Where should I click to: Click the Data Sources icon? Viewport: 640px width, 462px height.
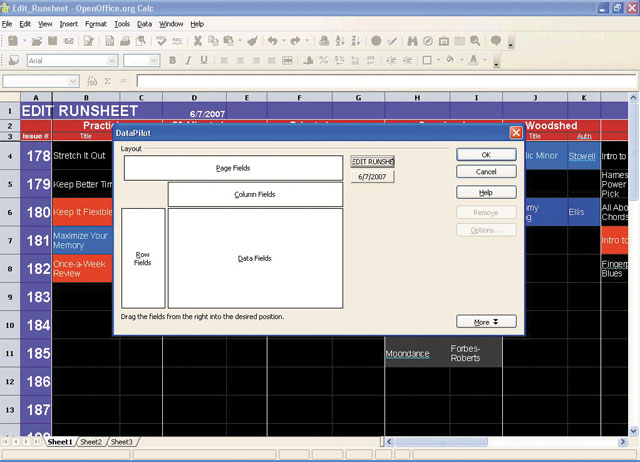459,41
